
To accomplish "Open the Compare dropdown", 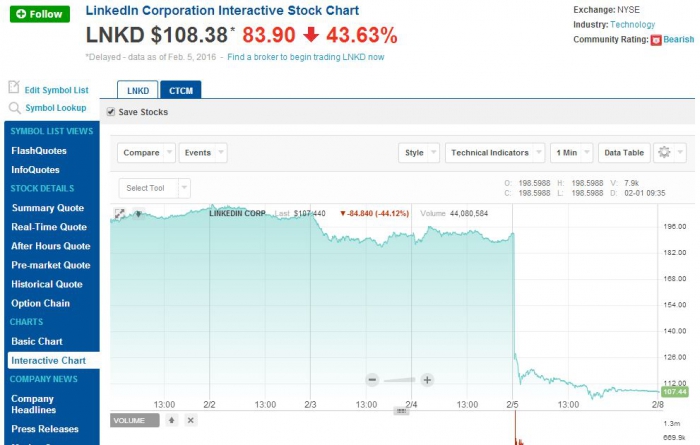I will click(147, 153).
